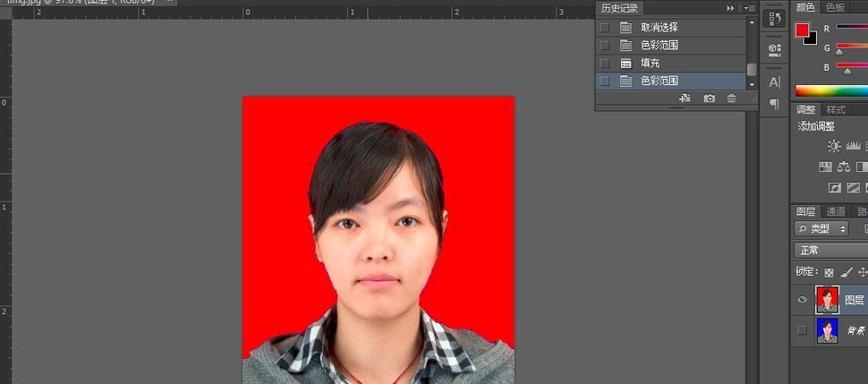Set history brush source for highlighted 色彩范围
This screenshot has width=868, height=384.
point(605,81)
